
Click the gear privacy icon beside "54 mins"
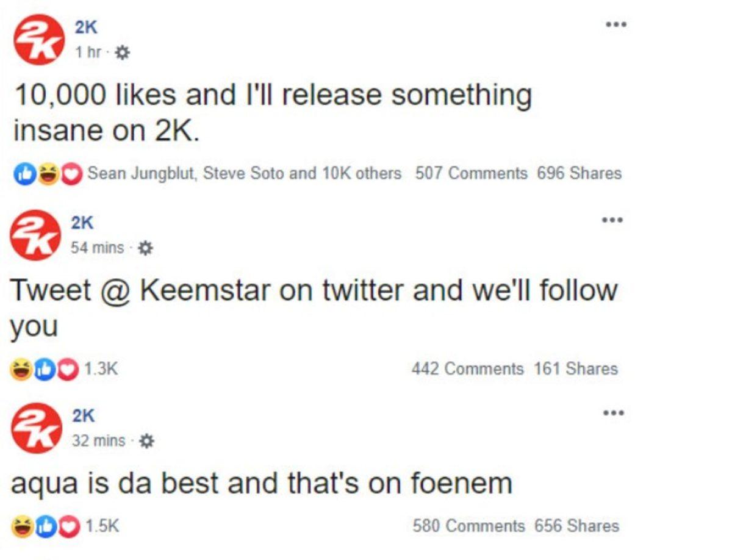(x=145, y=248)
